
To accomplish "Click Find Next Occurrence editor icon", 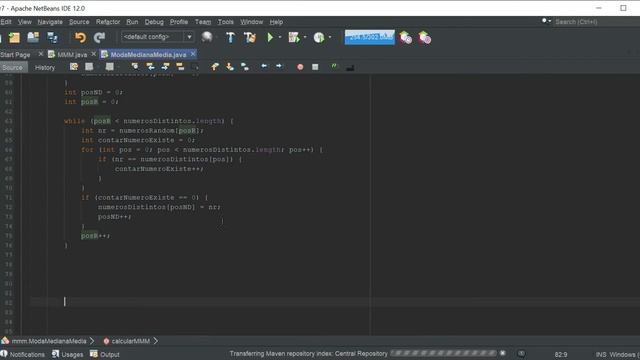I will point(165,67).
